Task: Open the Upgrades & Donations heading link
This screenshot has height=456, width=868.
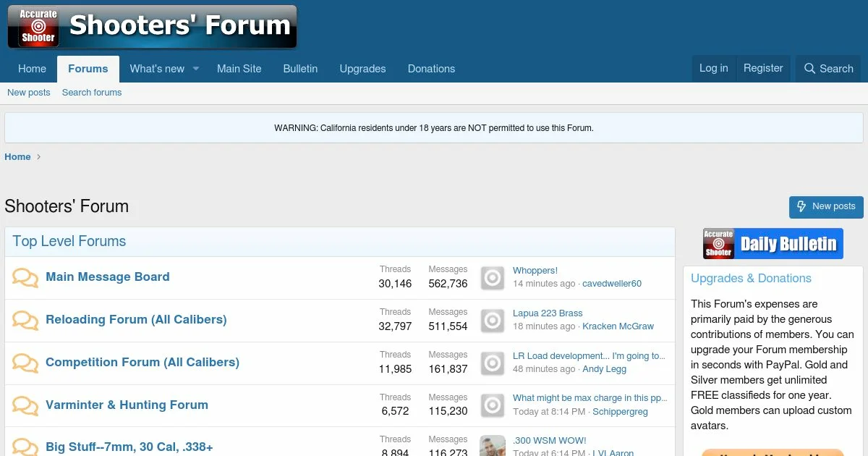Action: pos(751,279)
